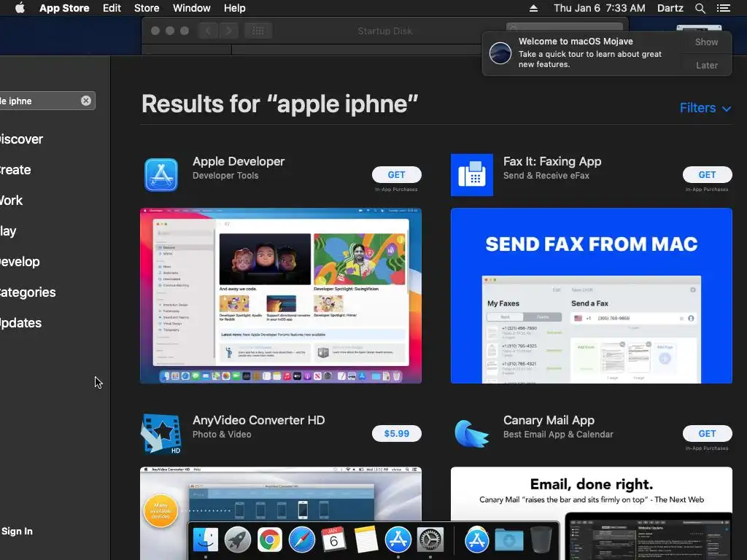Click Later on the Mojave notification
The height and width of the screenshot is (560, 747).
click(x=706, y=65)
